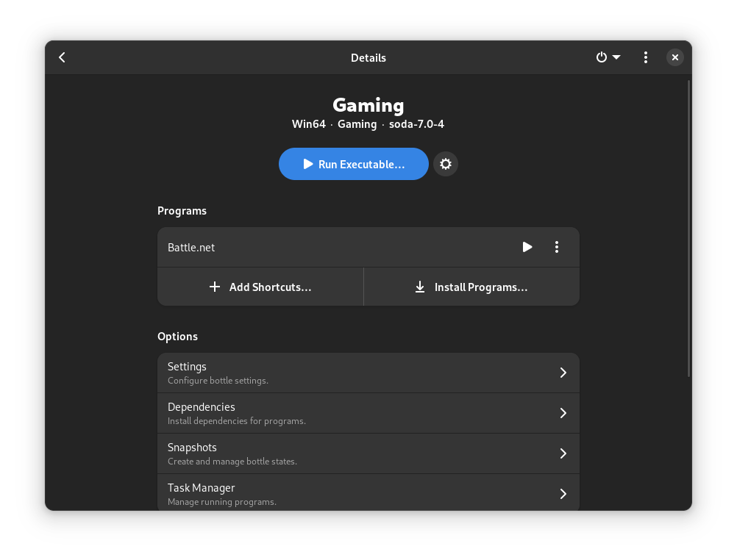The image size is (737, 560).
Task: Click the plus icon on Add Shortcuts
Action: pos(214,287)
